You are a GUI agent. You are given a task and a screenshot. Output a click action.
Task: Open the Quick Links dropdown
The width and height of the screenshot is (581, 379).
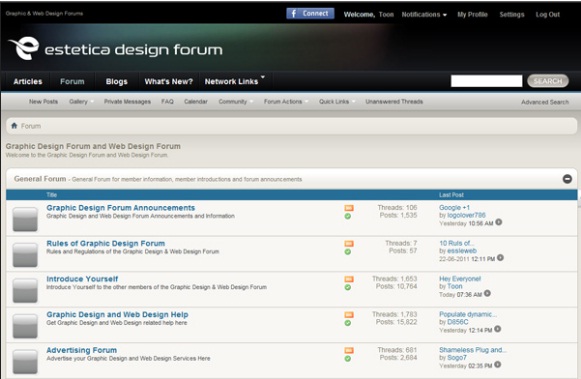pyautogui.click(x=336, y=102)
